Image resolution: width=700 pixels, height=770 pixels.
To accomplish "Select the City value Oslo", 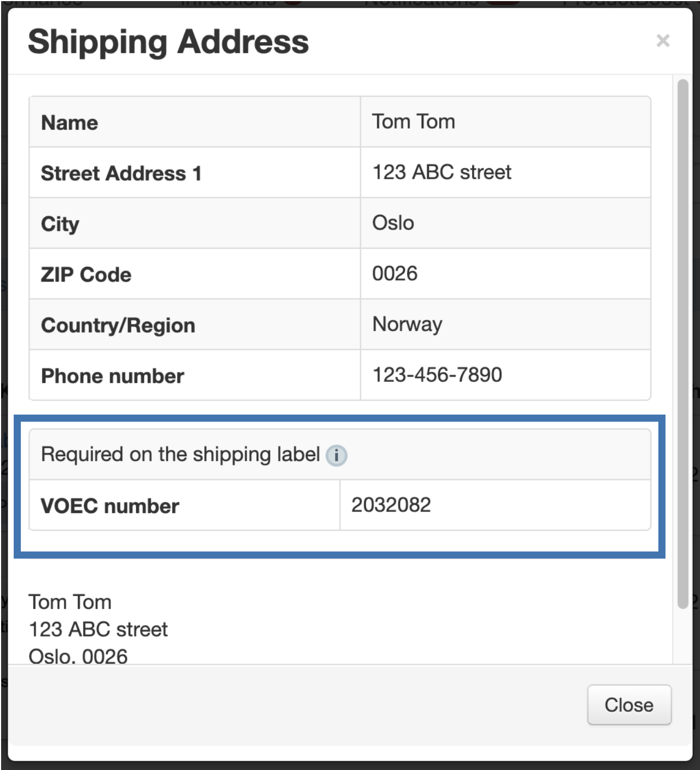I will coord(392,223).
